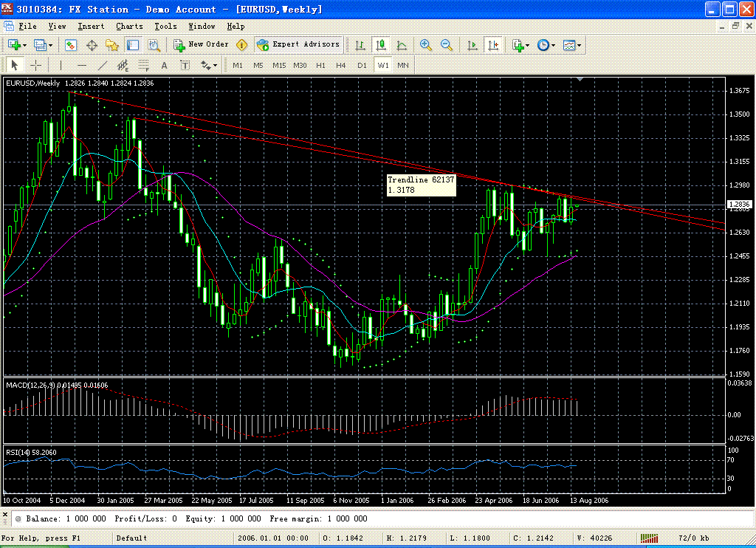This screenshot has height=548, width=756.
Task: Open the Indicators list icon
Action: [518, 45]
